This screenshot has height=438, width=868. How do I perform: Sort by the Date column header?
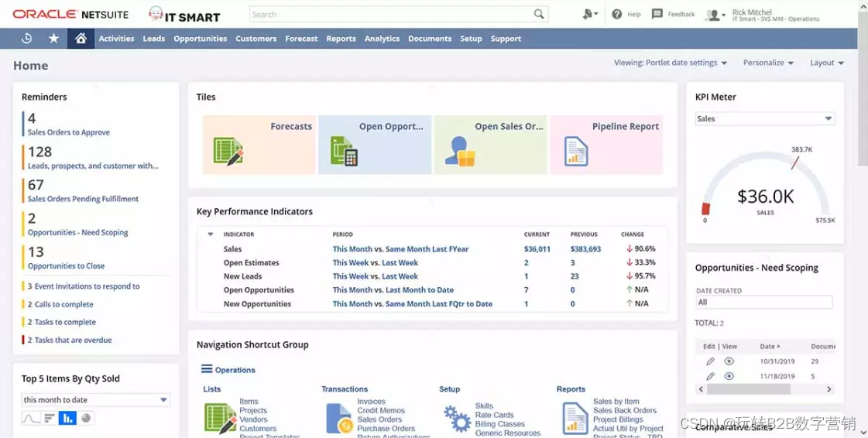(770, 346)
